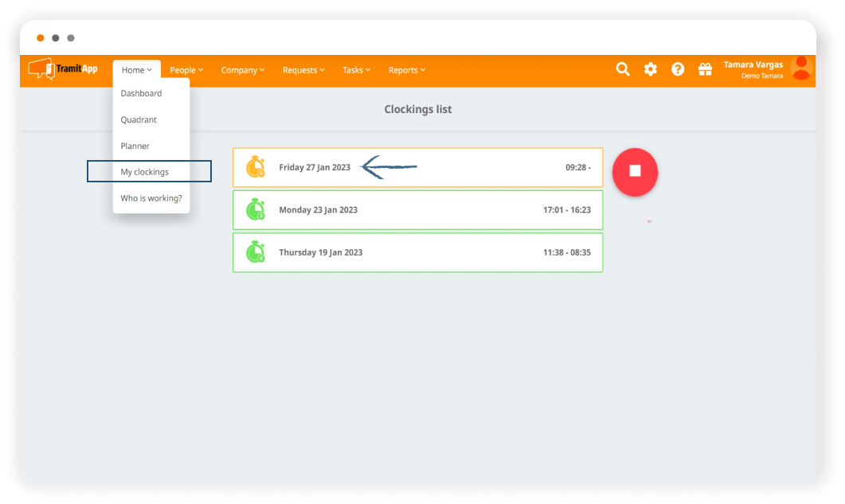Click green stopwatch icon for Monday clocking
The image size is (845, 504).
pos(255,210)
